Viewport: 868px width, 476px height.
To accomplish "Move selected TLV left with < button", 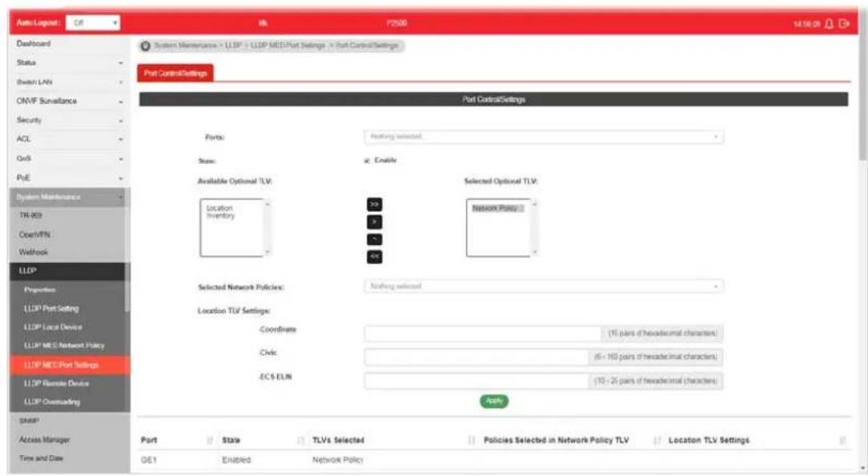I will [x=374, y=239].
